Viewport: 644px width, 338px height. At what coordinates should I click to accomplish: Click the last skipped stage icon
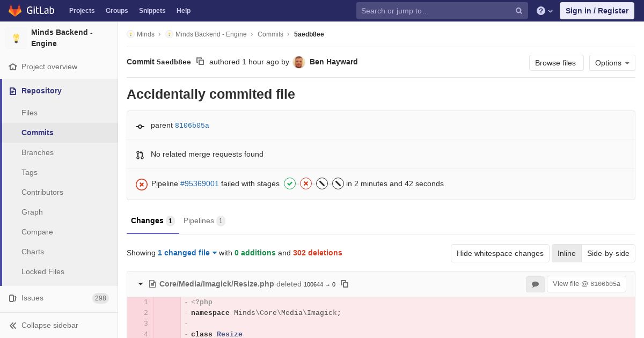coord(338,184)
